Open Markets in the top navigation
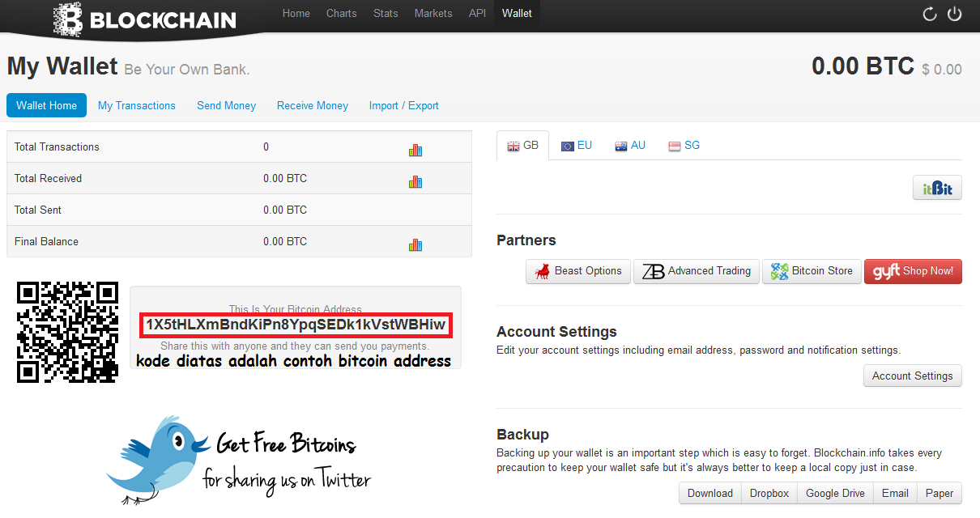This screenshot has height=518, width=980. pos(433,13)
